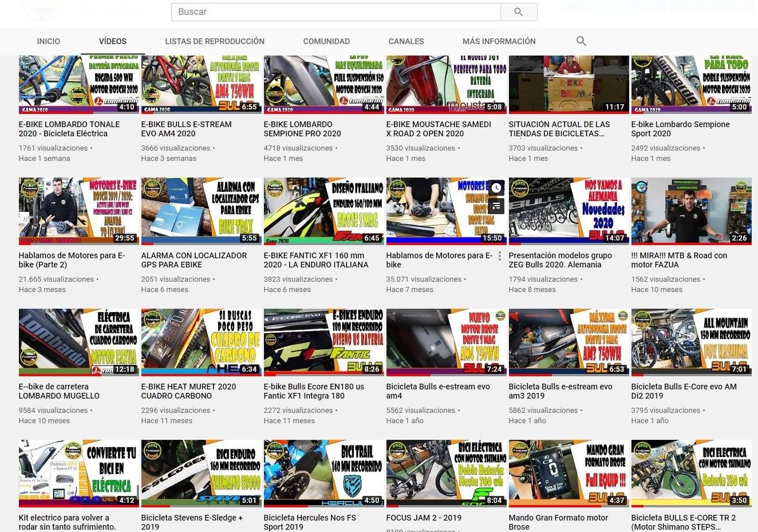Viewport: 758px width, 532px height.
Task: Open the CANALES tab
Action: click(x=406, y=41)
